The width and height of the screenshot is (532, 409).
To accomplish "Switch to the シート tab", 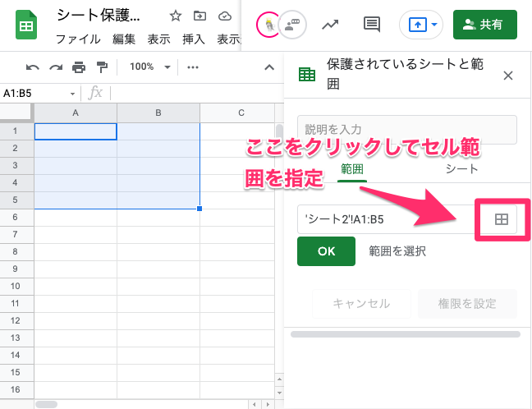I will click(x=461, y=168).
